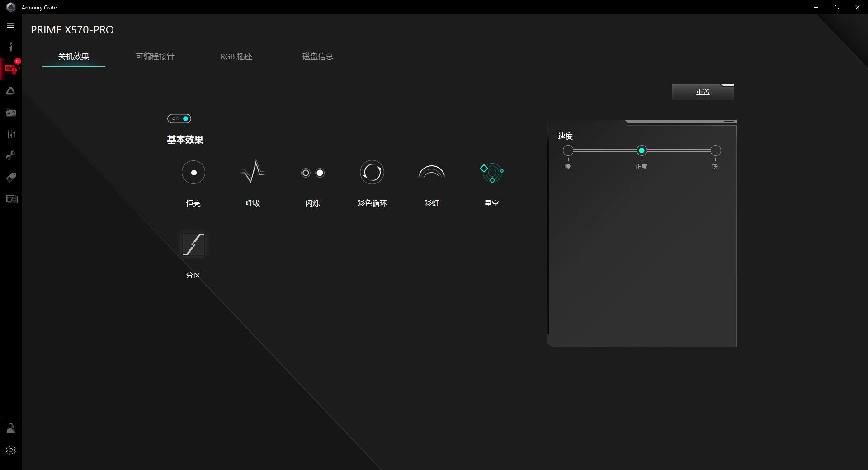Open the Aura Sync triangle icon in sidebar
The width and height of the screenshot is (868, 470).
click(x=11, y=90)
